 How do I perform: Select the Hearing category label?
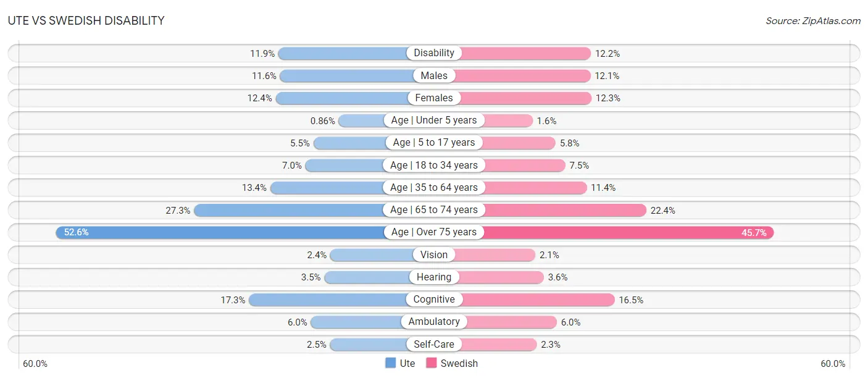[x=434, y=277]
